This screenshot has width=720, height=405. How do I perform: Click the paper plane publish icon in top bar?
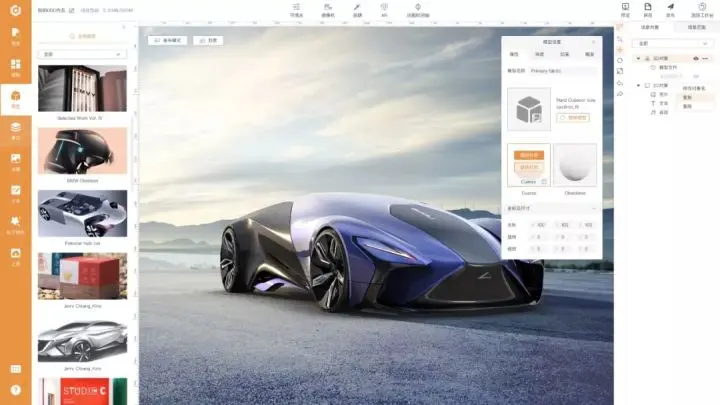click(670, 9)
